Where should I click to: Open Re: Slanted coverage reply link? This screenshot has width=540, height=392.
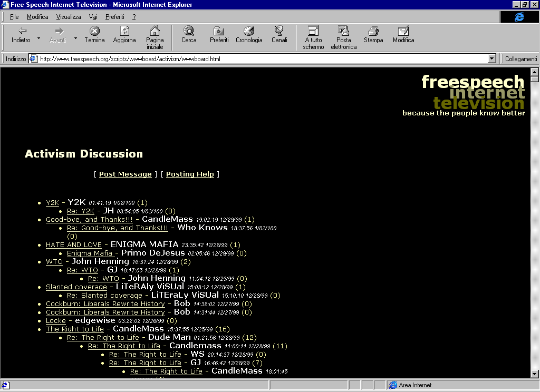point(104,295)
